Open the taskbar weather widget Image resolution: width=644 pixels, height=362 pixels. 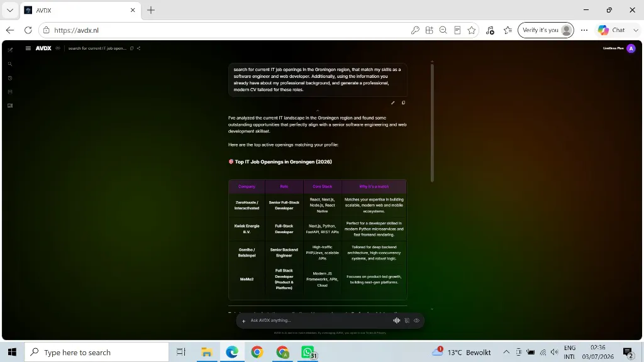coord(461,352)
